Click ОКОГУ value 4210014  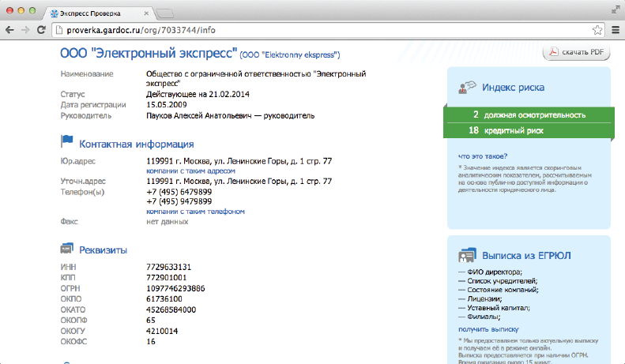(x=162, y=331)
